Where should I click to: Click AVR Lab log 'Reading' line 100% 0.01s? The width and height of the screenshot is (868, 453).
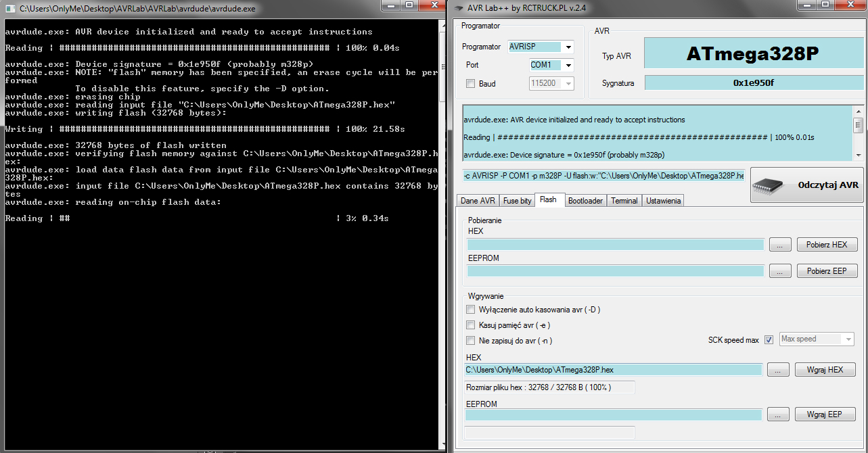(x=639, y=137)
